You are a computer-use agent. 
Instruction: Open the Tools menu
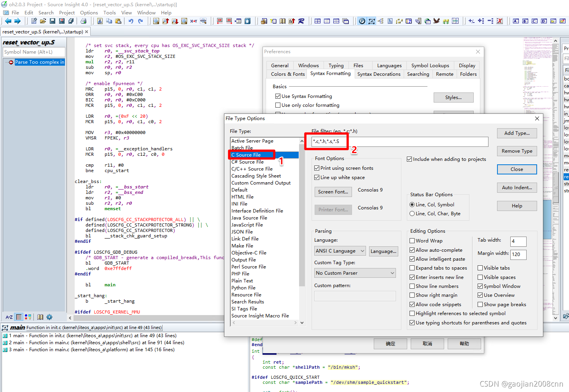tap(109, 12)
